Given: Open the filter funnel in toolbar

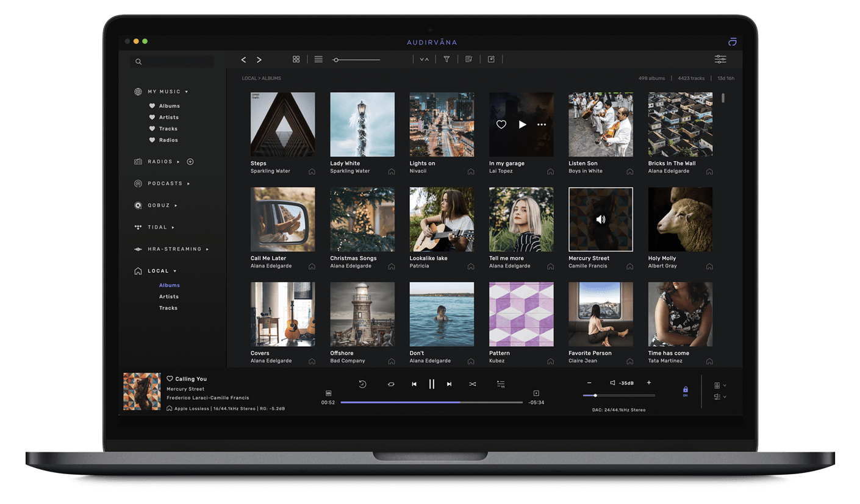Looking at the screenshot, I should 446,59.
